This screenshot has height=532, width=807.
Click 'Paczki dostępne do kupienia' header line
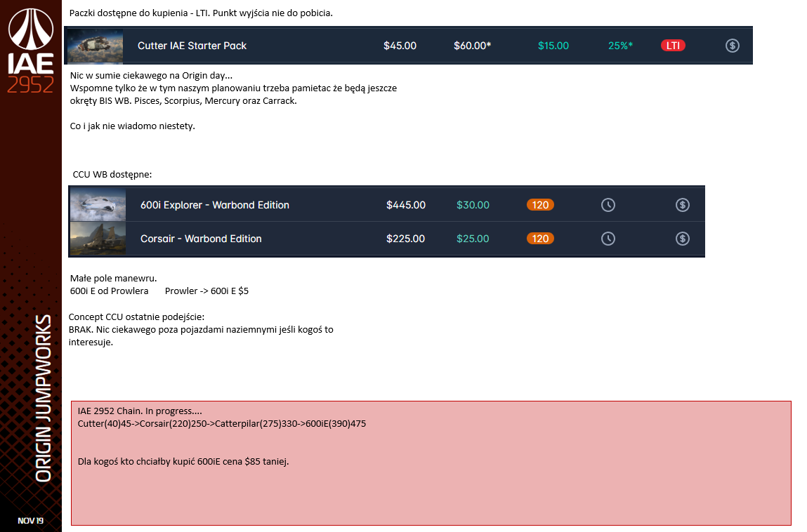[x=202, y=13]
